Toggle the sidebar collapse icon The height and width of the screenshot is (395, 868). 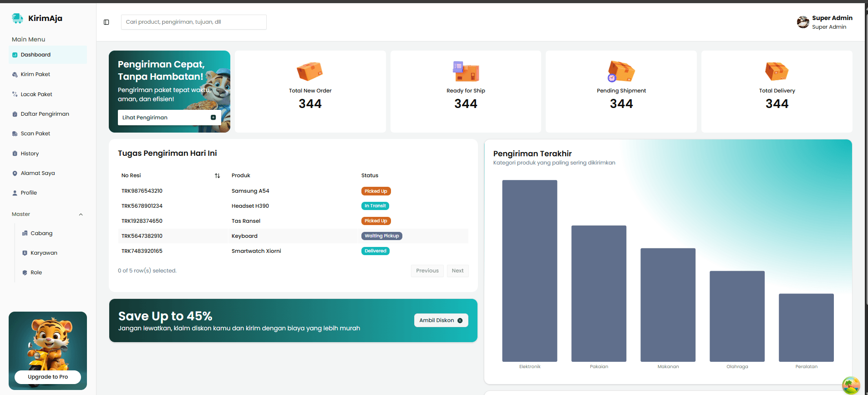107,22
